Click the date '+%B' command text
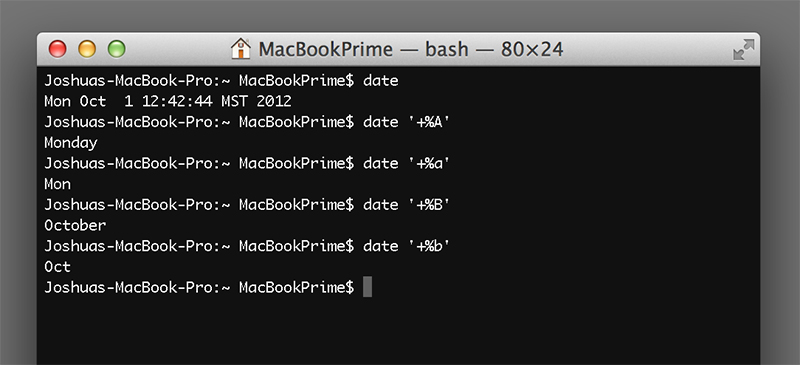This screenshot has width=800, height=365. [x=407, y=205]
